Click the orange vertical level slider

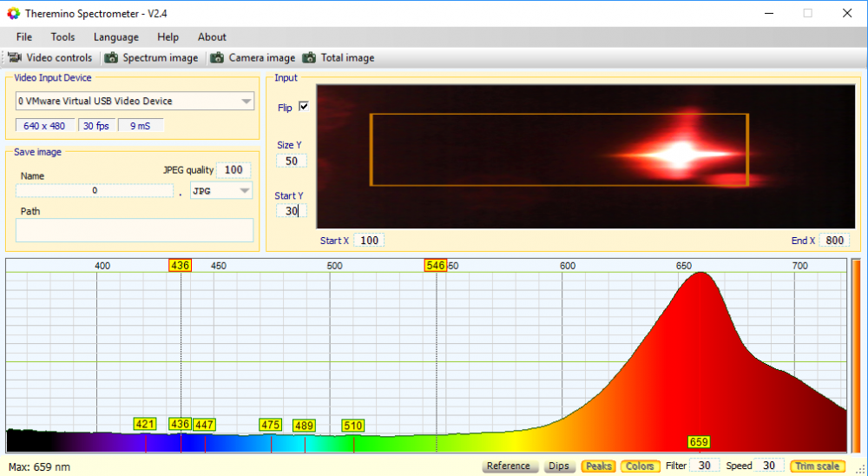pos(856,356)
